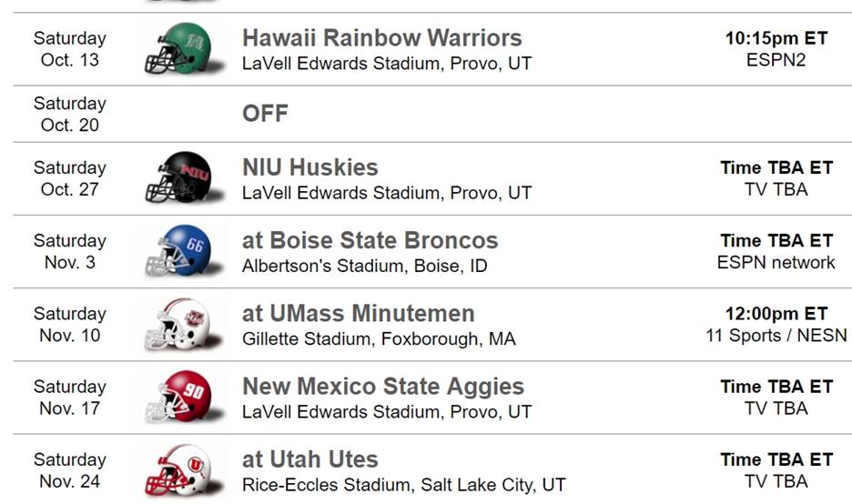This screenshot has width=852, height=504.
Task: Click the Rice-Eccles Stadium, Salt Lake City venue
Action: [x=403, y=485]
